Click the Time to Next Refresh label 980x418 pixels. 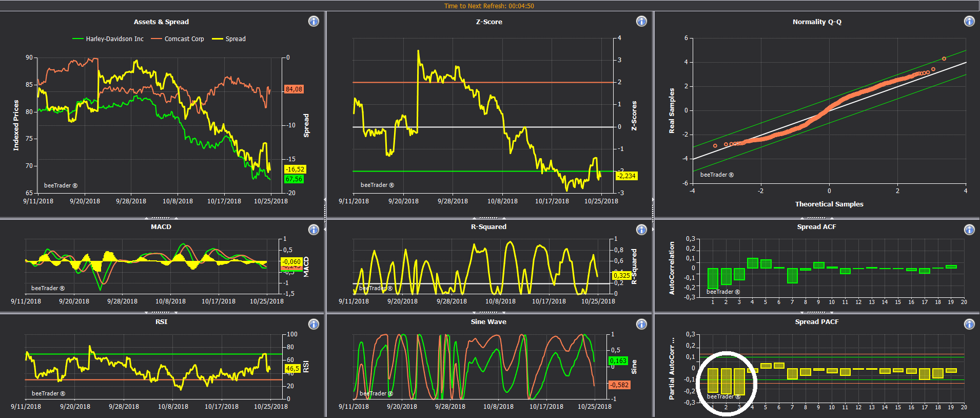click(489, 6)
